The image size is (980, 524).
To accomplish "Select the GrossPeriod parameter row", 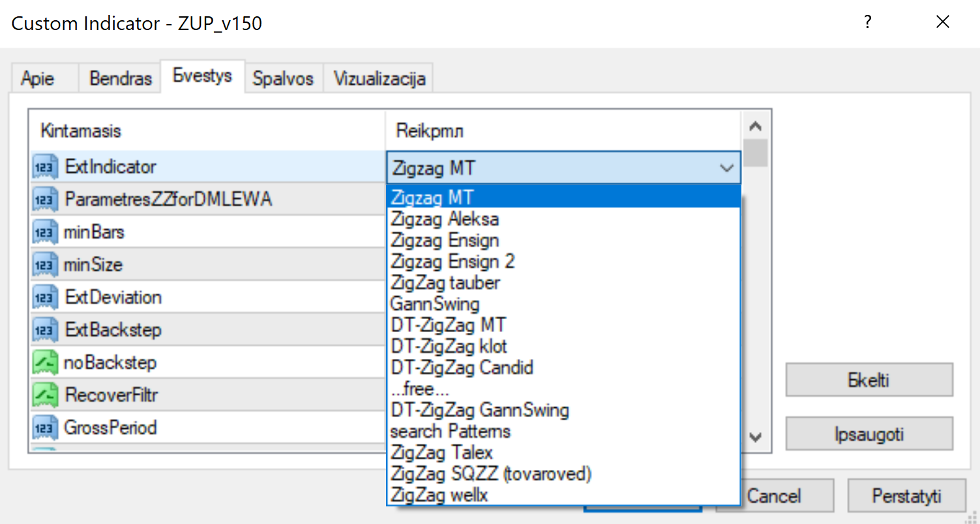I will tap(207, 428).
